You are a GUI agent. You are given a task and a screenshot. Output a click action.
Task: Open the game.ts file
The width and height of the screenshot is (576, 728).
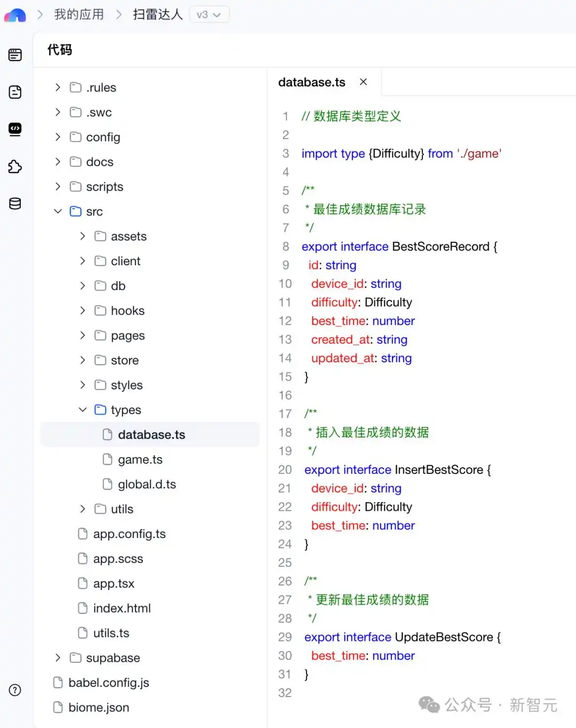[140, 459]
